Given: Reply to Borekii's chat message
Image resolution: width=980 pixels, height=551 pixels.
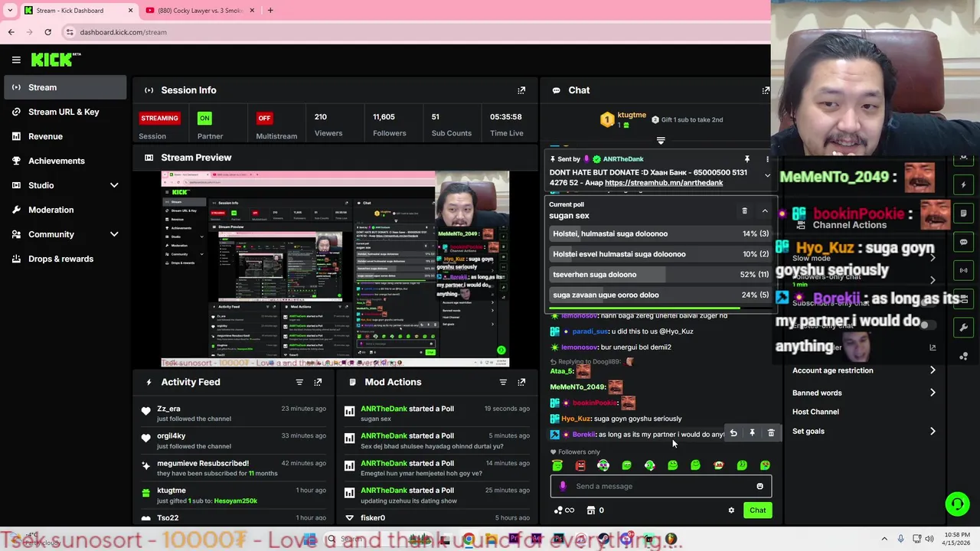Looking at the screenshot, I should pos(733,433).
